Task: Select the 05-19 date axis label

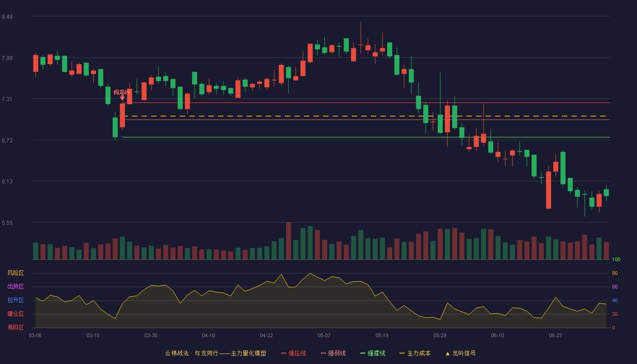Action: coord(382,335)
